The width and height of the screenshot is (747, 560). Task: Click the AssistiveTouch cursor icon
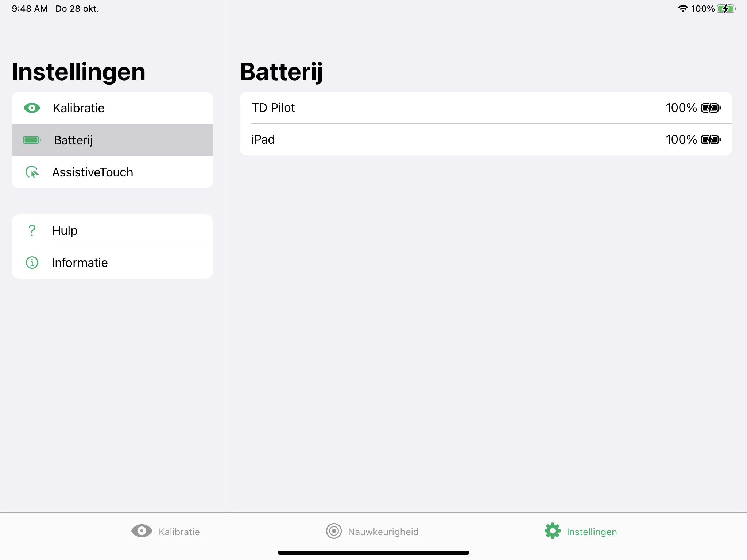coord(32,172)
